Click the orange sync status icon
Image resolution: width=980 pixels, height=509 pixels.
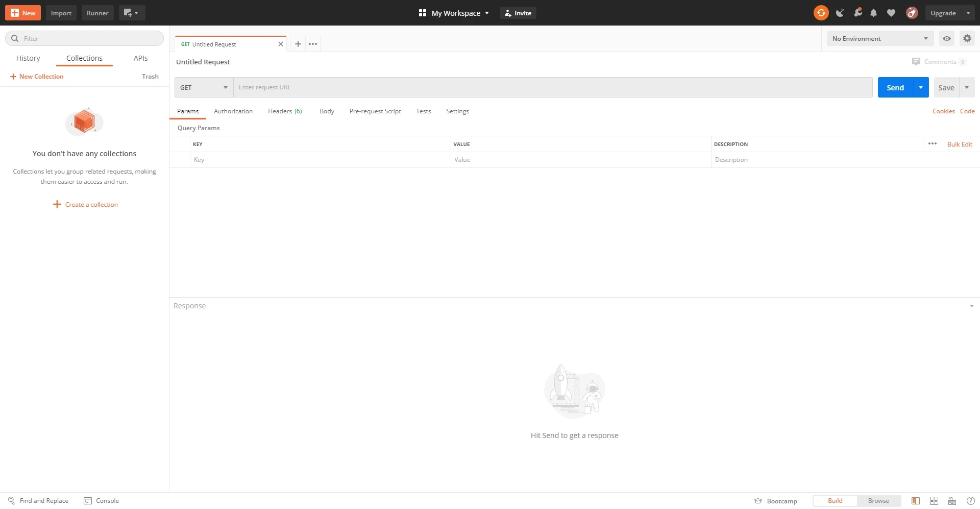(821, 13)
